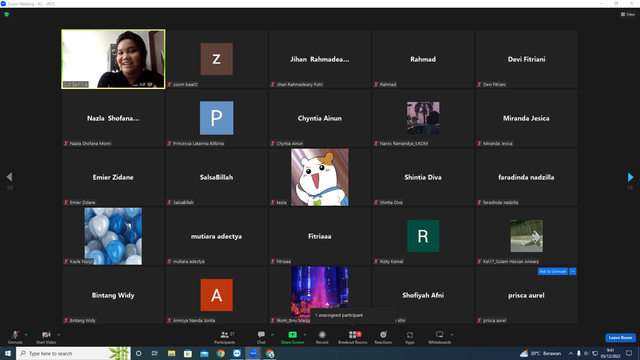The height and width of the screenshot is (360, 640).
Task: Select Gulam Hassan Anwary's profile photo
Action: coord(526,236)
